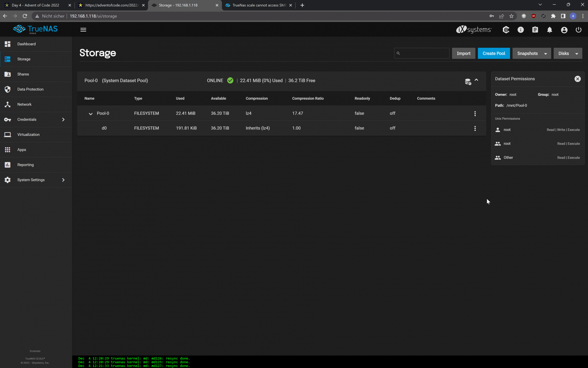Open the Reporting page
Viewport: 588px width, 368px height.
pos(36,165)
